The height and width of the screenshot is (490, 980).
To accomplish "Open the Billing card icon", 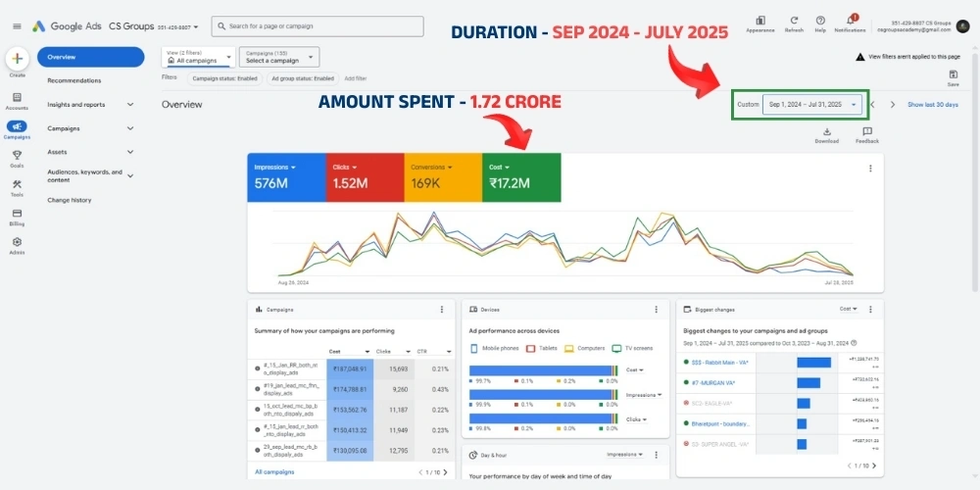I will coord(17,213).
